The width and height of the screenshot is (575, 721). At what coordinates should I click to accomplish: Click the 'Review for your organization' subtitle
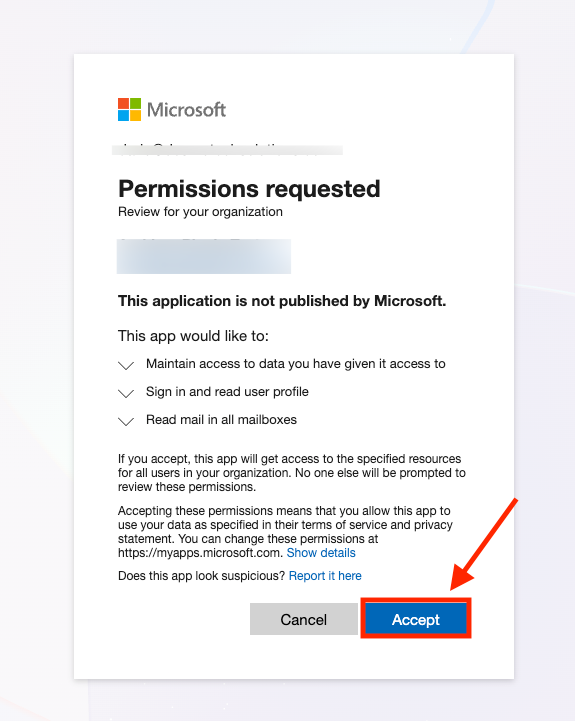pyautogui.click(x=200, y=212)
